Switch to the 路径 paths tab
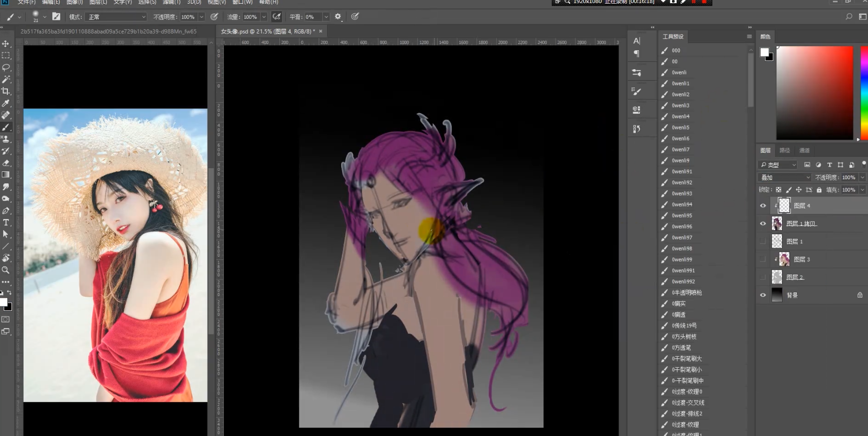 click(785, 150)
